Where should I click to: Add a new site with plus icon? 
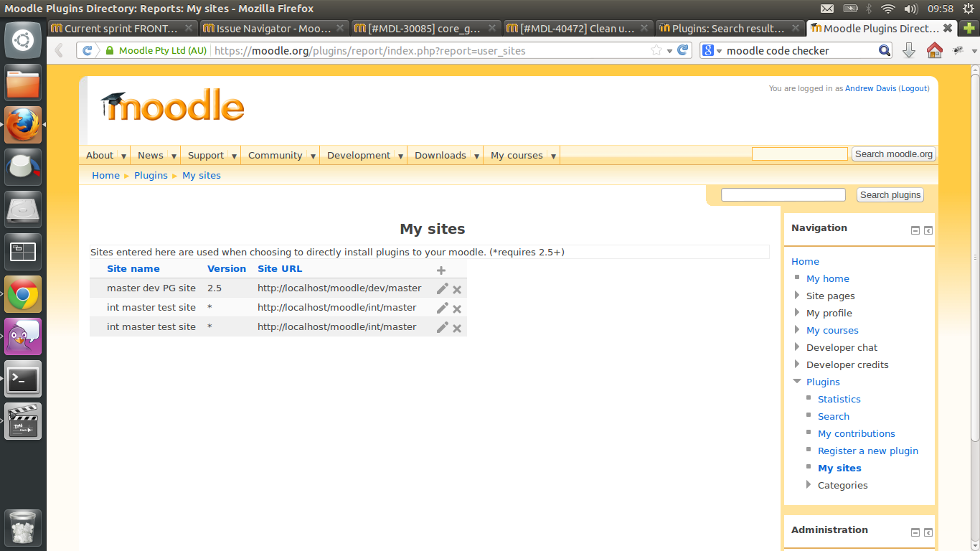pos(441,270)
